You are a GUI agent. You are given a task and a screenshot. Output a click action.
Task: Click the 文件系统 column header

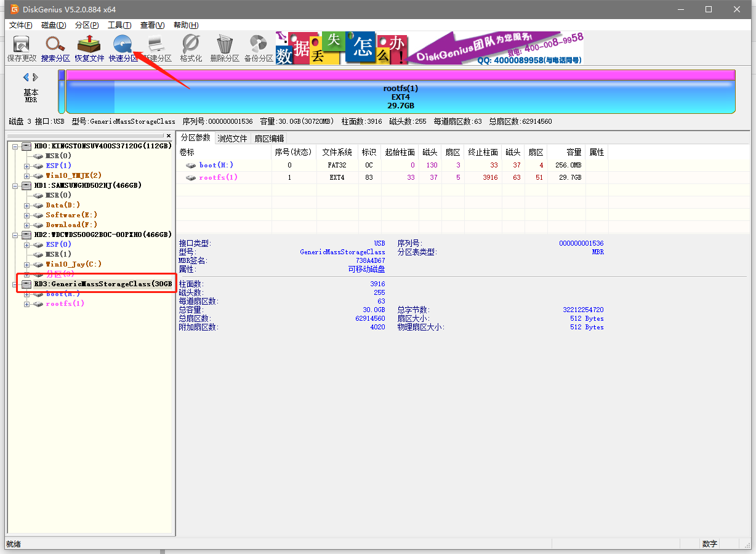(x=337, y=152)
